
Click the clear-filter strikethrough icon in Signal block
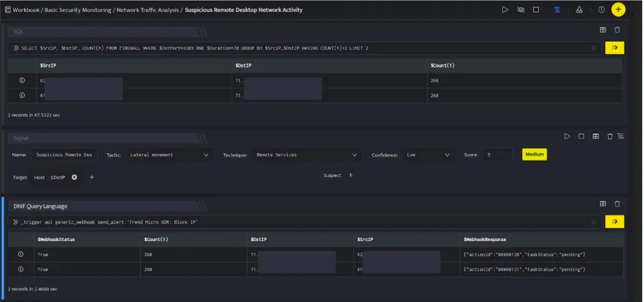coord(621,136)
